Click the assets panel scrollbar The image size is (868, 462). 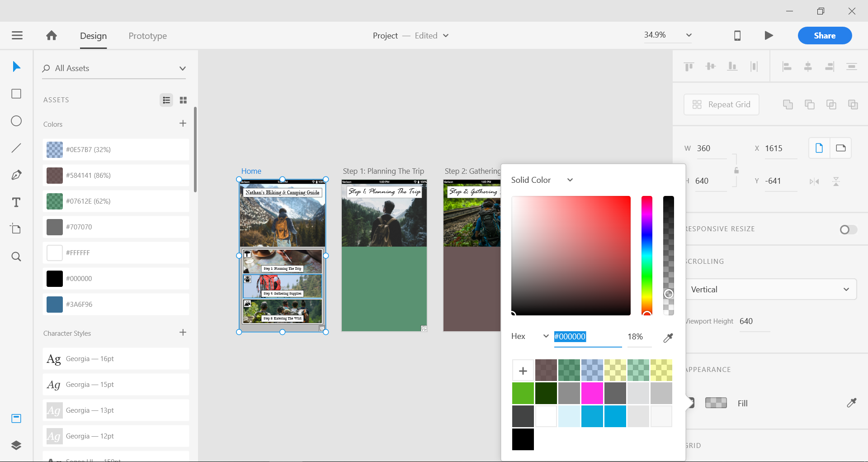click(195, 149)
